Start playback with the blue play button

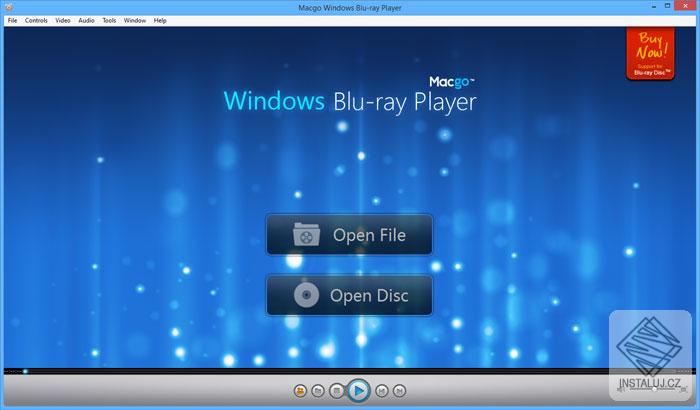tap(358, 391)
